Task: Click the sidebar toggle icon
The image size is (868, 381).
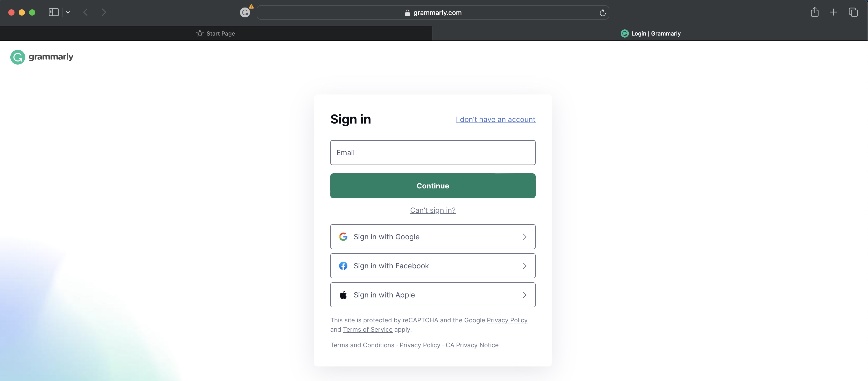Action: (x=54, y=12)
